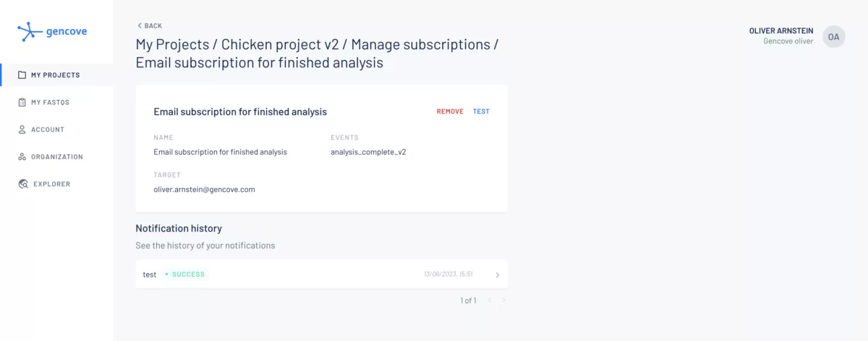This screenshot has width=868, height=341.
Task: Click the OA user avatar
Action: 834,36
